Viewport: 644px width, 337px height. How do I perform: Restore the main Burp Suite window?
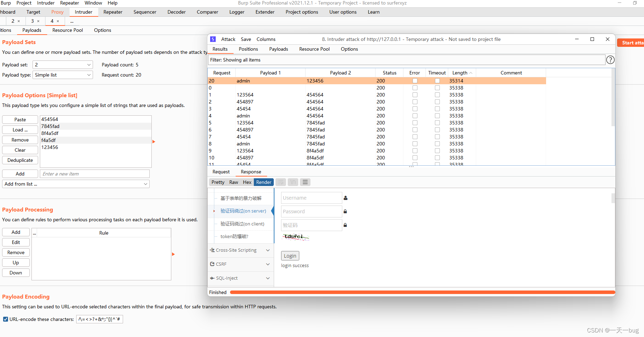pyautogui.click(x=635, y=3)
